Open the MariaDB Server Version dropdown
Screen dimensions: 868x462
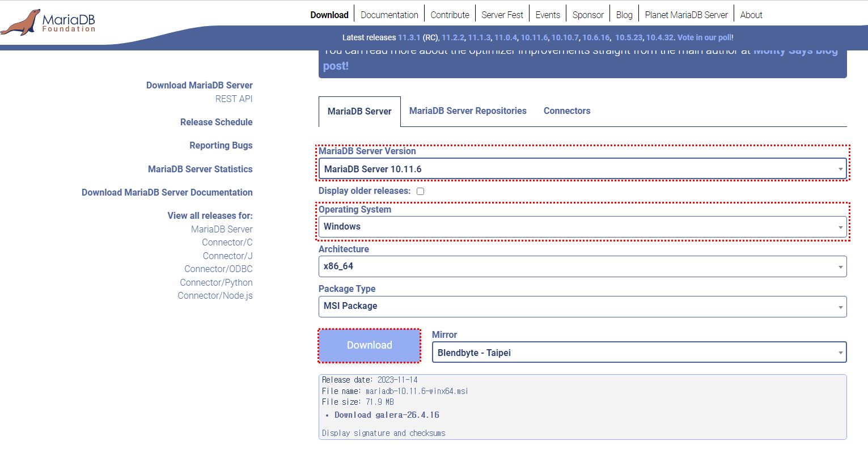click(x=582, y=169)
